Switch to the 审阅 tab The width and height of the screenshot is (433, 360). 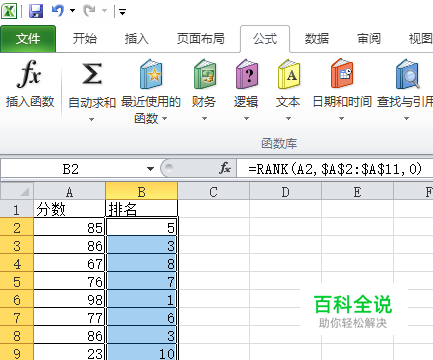[x=369, y=39]
